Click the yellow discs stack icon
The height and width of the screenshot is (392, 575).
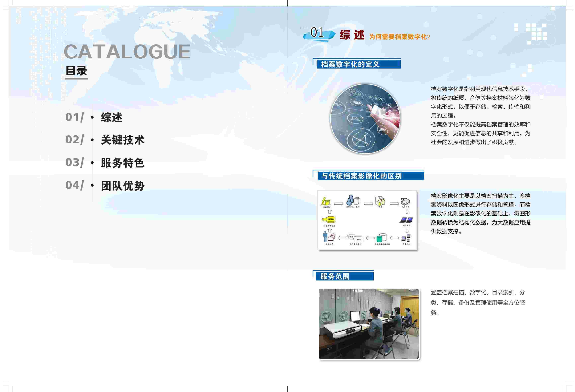[x=329, y=220]
